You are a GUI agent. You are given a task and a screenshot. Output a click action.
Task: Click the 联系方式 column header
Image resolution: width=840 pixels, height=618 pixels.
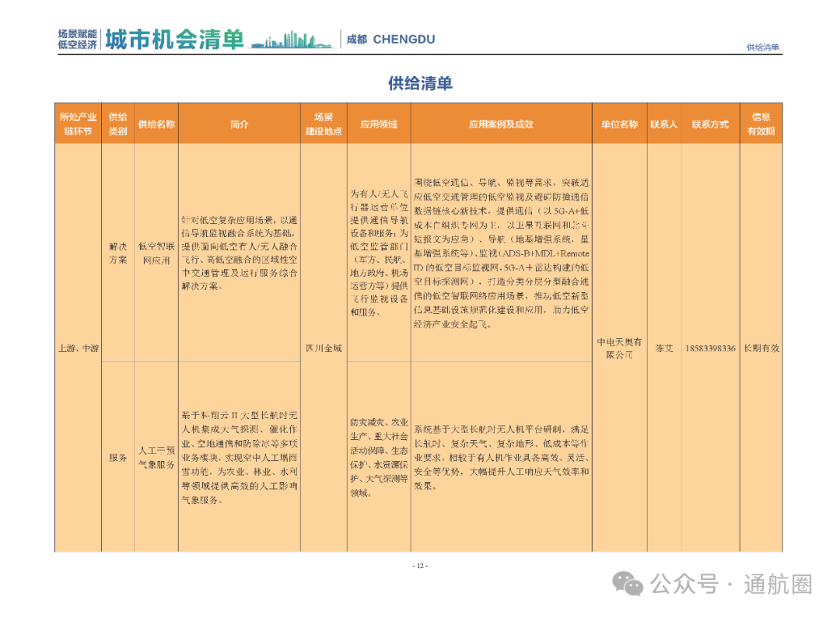(710, 124)
